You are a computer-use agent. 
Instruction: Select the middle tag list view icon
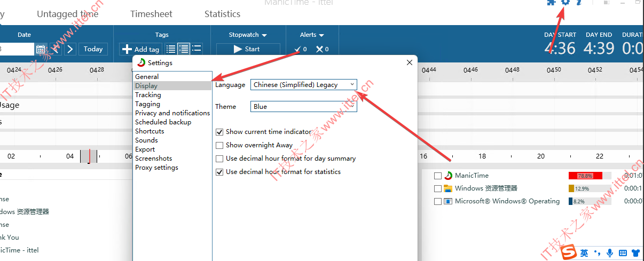[184, 49]
